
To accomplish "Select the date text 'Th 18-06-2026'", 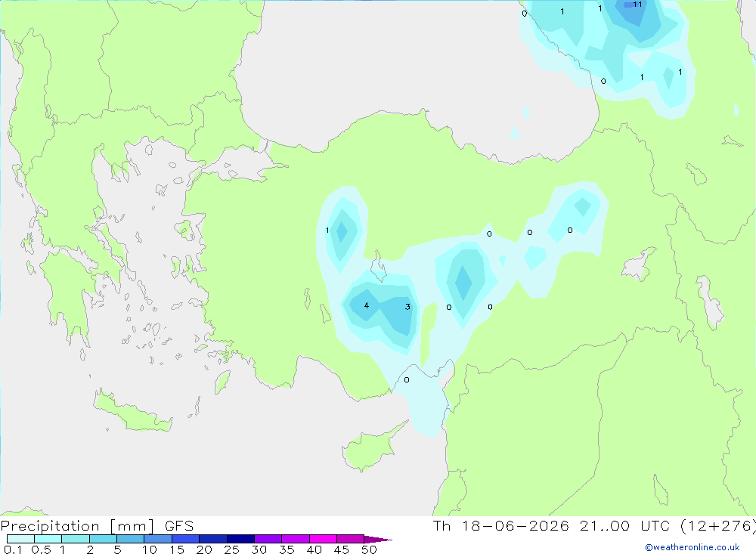I will (x=501, y=526).
